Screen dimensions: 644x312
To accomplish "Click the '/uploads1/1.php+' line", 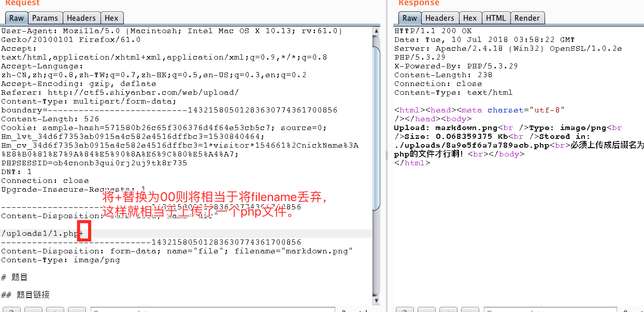I will (x=42, y=234).
